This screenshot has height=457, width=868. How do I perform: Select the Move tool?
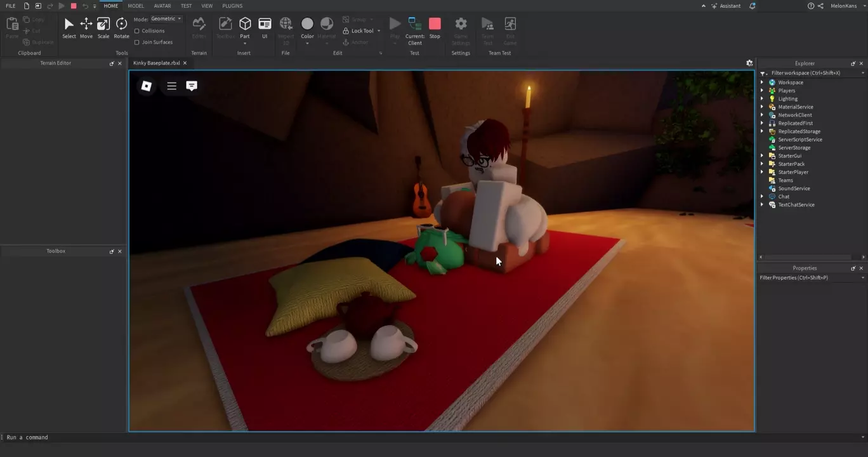tap(86, 27)
